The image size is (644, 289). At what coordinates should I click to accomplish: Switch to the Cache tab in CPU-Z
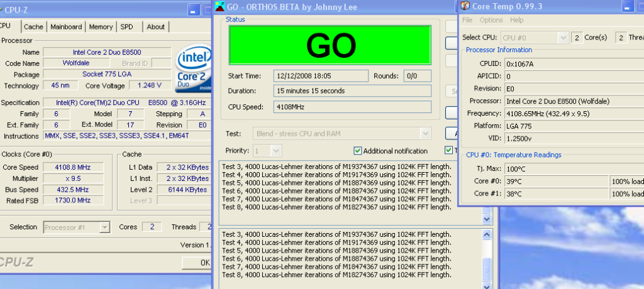pyautogui.click(x=33, y=26)
